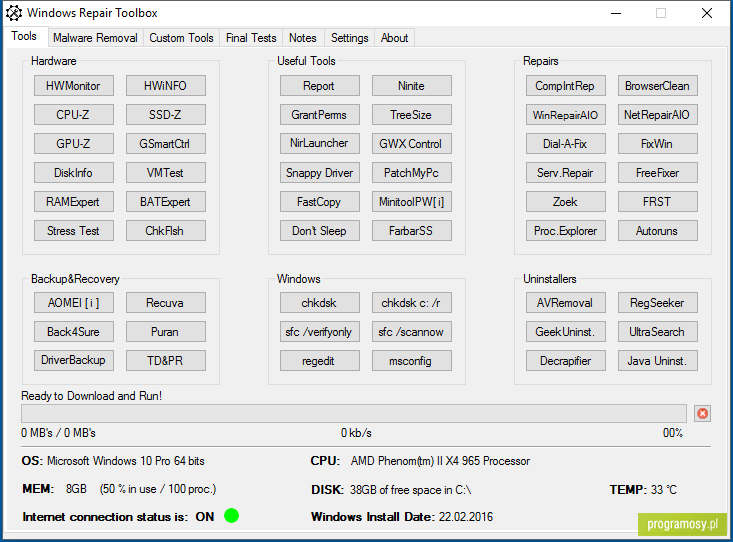The width and height of the screenshot is (733, 542).
Task: Open WinRepairAIO
Action: 566,115
